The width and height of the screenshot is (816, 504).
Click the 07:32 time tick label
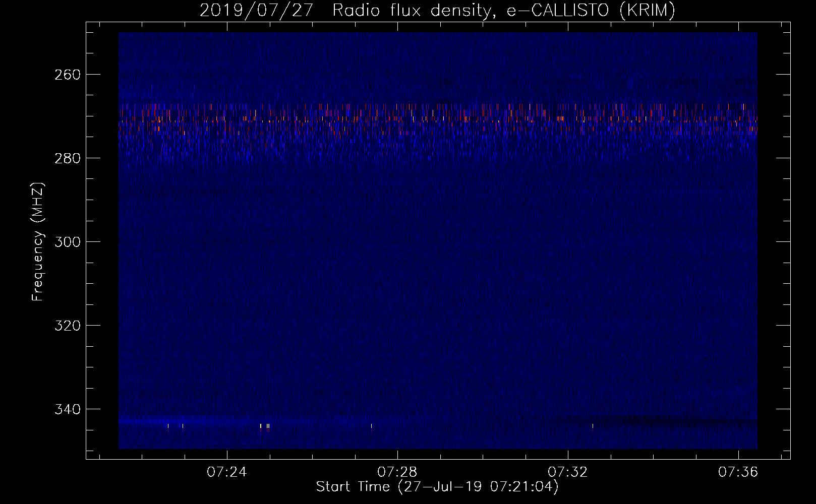pyautogui.click(x=568, y=472)
